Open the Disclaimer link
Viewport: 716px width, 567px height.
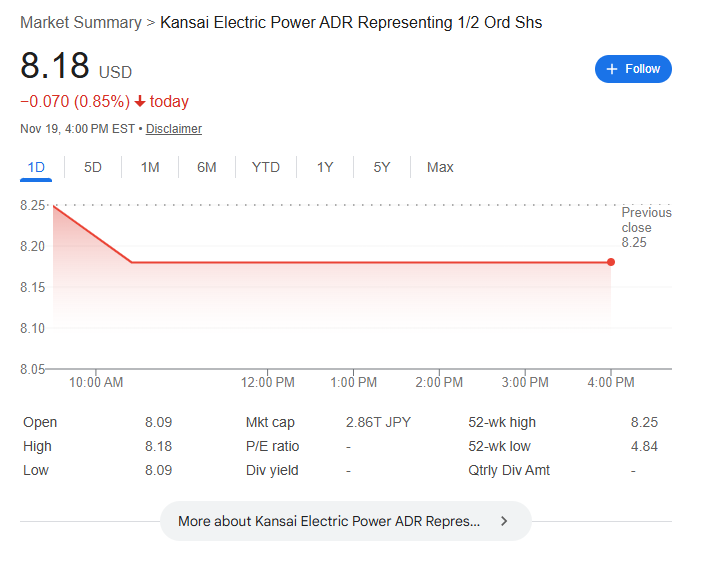click(174, 129)
